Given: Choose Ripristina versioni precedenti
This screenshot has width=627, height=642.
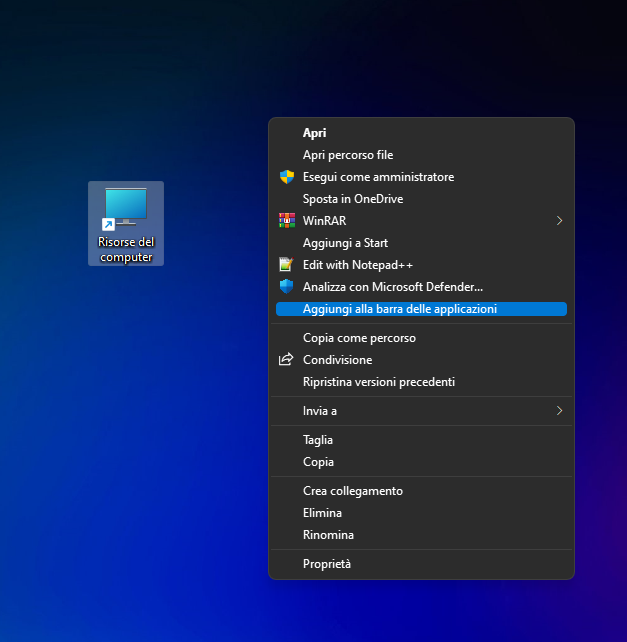Looking at the screenshot, I should coord(379,382).
